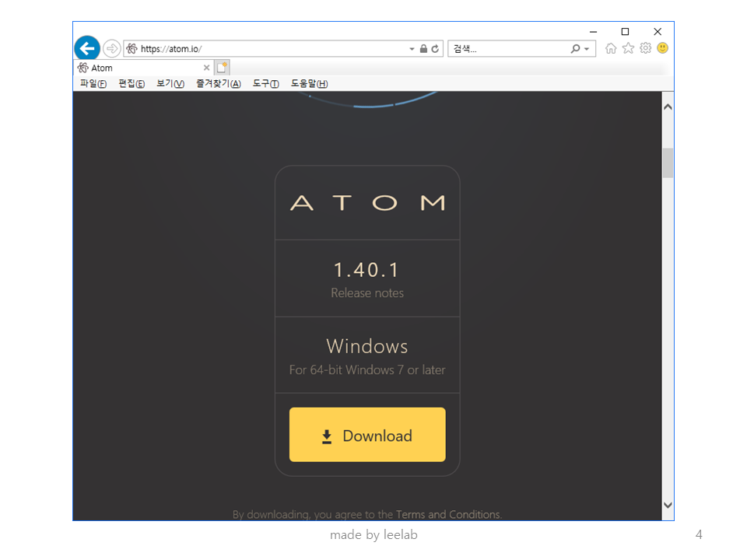This screenshot has height=560, width=747.
Task: Open the 즐겨찾기(A) menu
Action: (x=218, y=83)
